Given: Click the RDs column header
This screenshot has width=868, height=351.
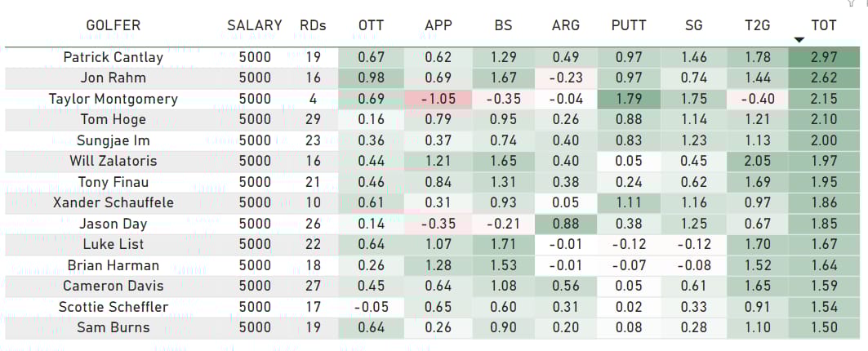Looking at the screenshot, I should [x=313, y=25].
